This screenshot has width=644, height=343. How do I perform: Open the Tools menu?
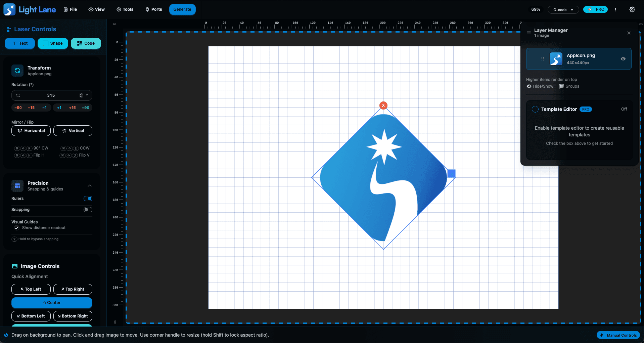tap(125, 9)
